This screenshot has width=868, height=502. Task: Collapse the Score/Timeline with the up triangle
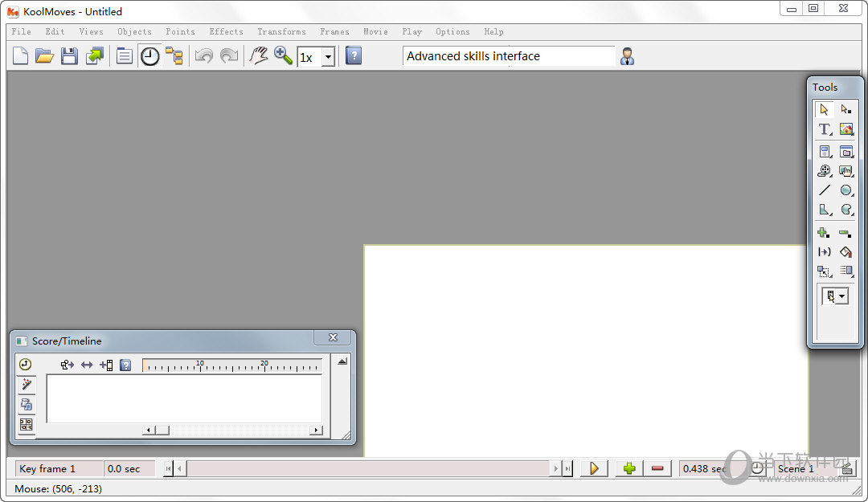[342, 361]
